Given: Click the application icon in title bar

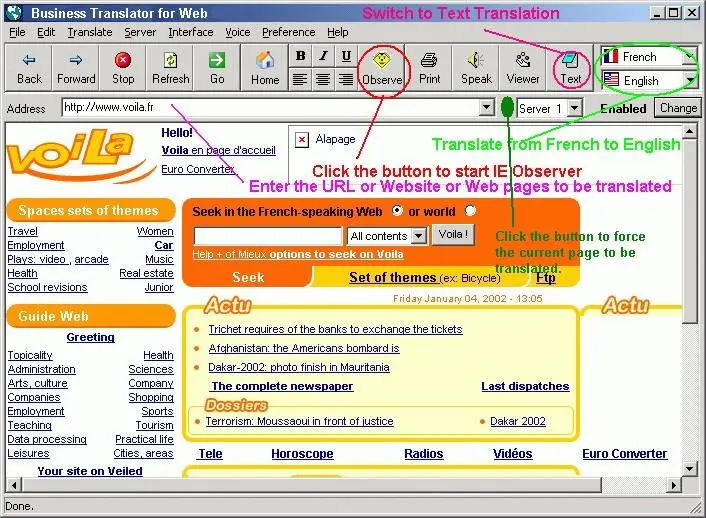Looking at the screenshot, I should click(x=14, y=13).
